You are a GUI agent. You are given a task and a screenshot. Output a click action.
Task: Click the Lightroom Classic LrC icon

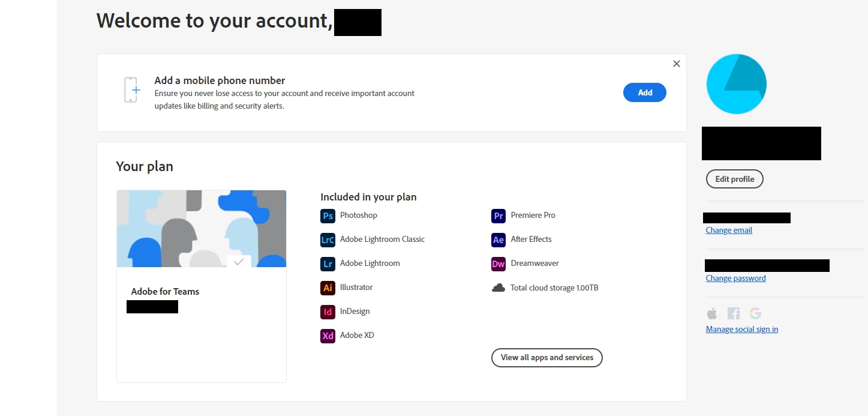(328, 240)
